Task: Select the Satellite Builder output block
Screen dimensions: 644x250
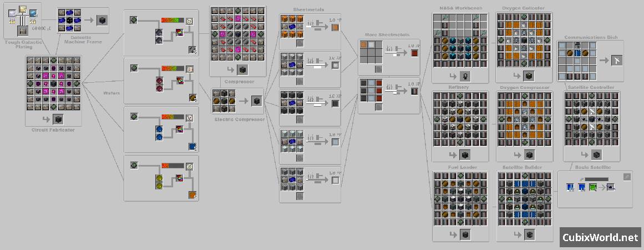Action: coord(529,235)
